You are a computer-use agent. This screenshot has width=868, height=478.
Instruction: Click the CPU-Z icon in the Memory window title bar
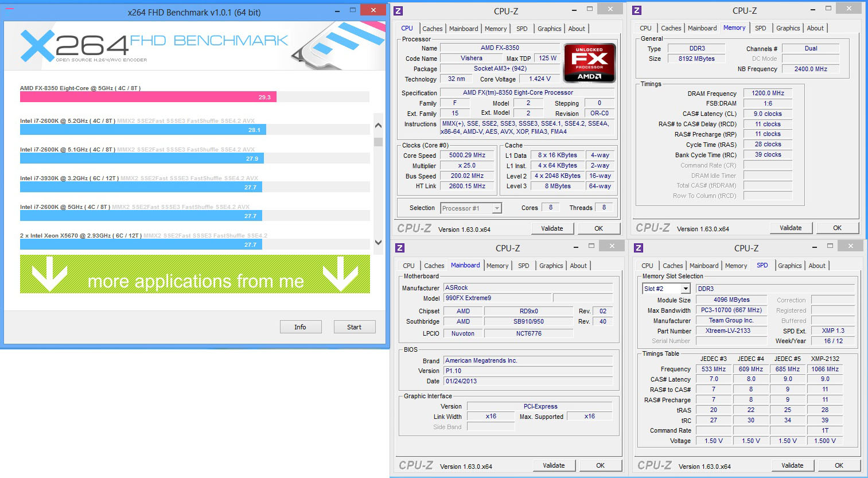(x=637, y=10)
